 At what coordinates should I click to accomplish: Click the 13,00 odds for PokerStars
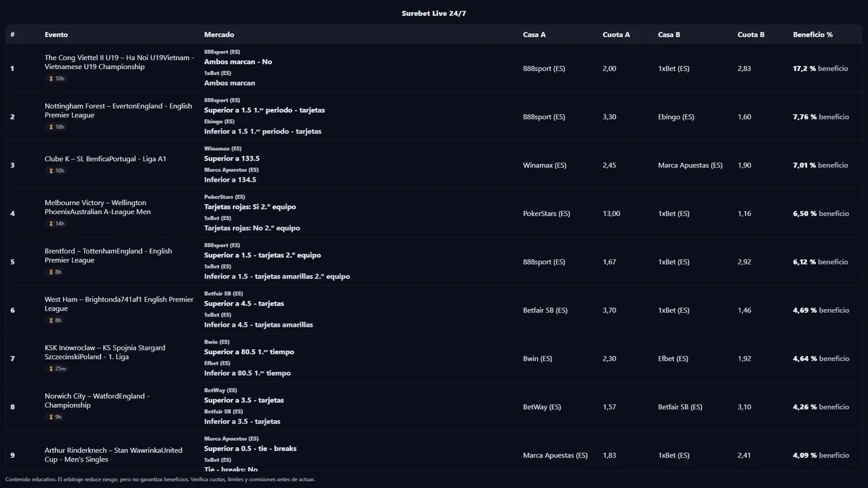611,213
